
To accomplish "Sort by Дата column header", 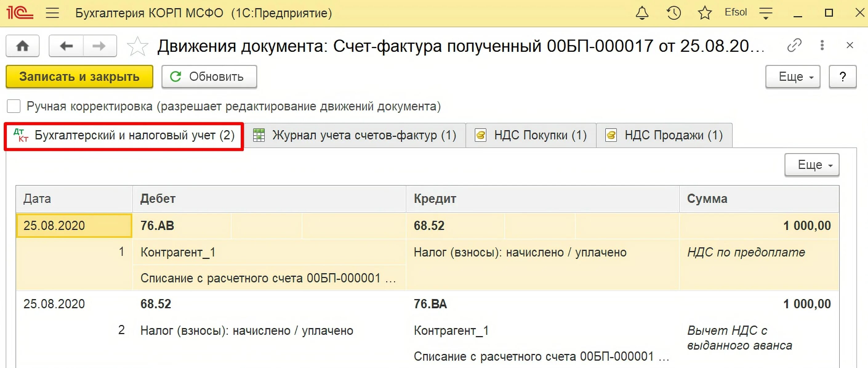I will pyautogui.click(x=74, y=199).
